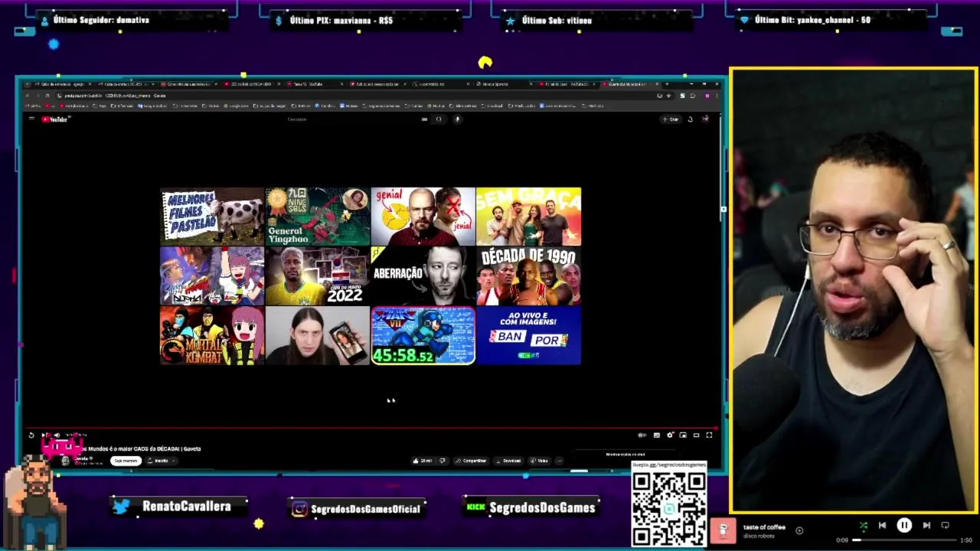
Task: Like the video with thumbs up
Action: 422,461
